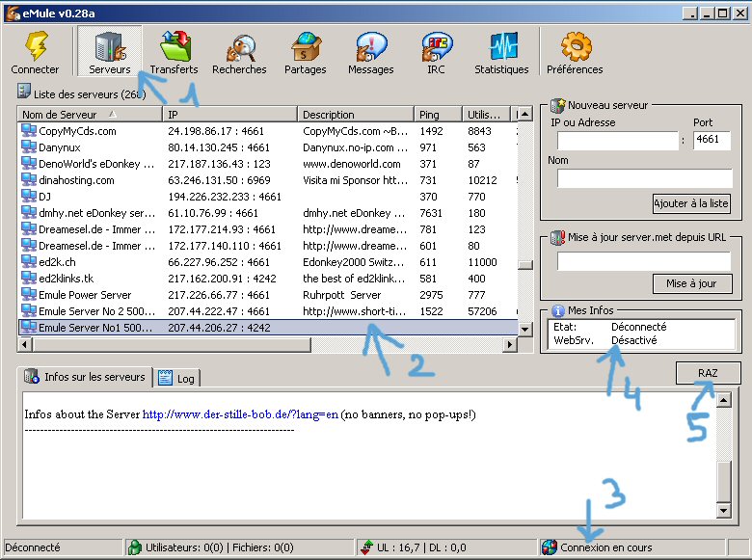
Task: Sort by the Utilis... column header
Action: point(487,115)
